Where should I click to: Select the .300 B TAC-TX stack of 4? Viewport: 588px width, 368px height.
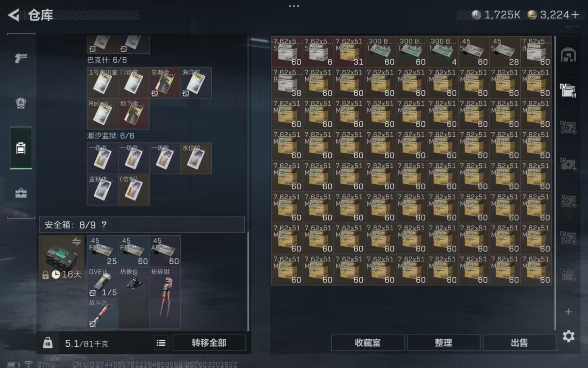point(443,51)
